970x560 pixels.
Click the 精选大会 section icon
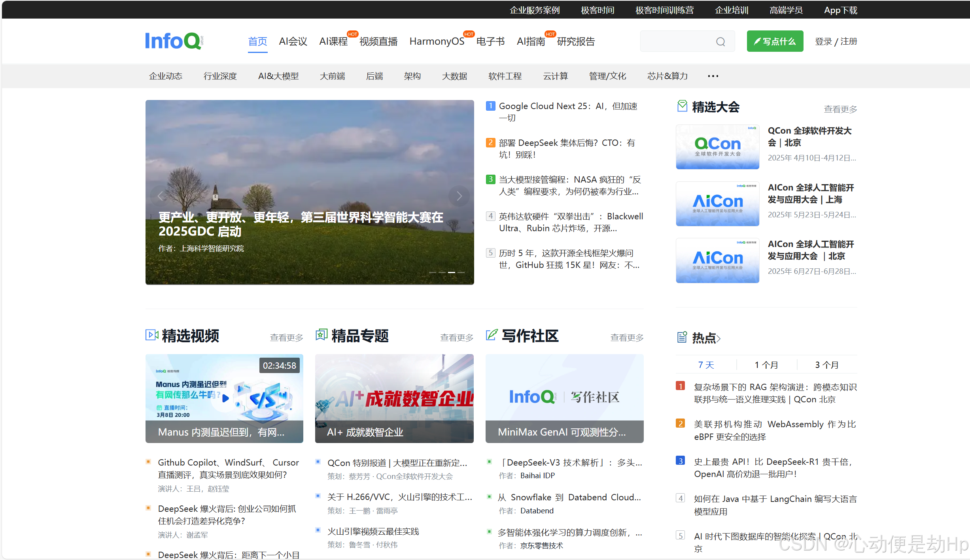tap(682, 106)
